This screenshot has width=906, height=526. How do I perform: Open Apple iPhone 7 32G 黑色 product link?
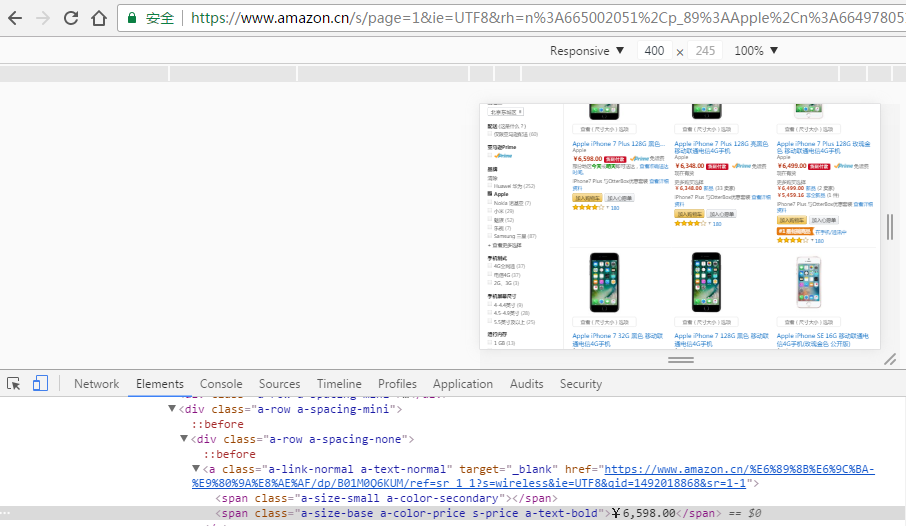click(x=618, y=339)
